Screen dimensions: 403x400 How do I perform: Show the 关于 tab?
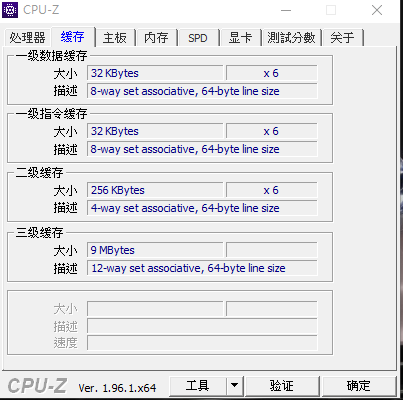click(x=342, y=37)
